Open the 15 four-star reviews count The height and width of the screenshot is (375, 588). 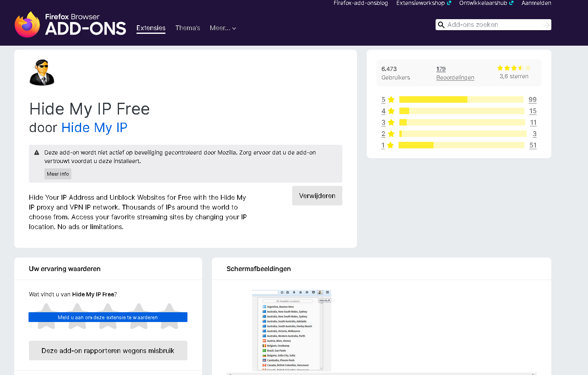point(533,111)
